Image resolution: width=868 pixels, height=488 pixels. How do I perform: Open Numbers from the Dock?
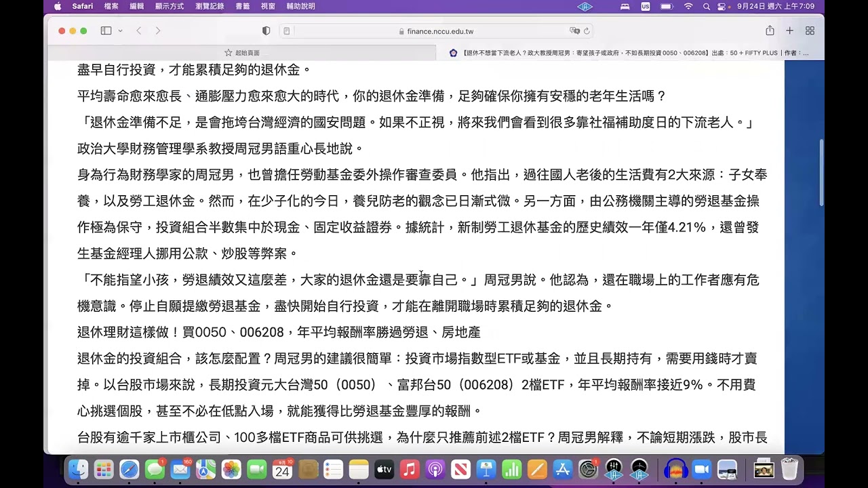(x=511, y=469)
